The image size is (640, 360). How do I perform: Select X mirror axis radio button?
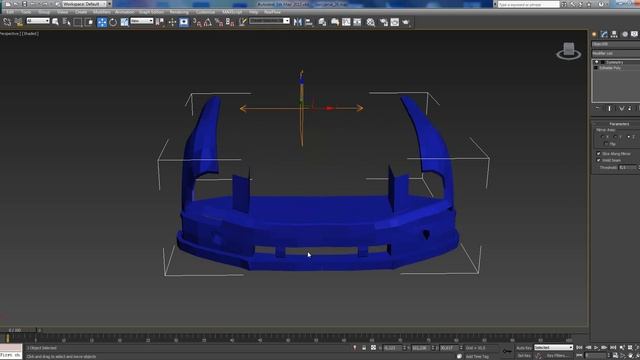coord(603,137)
